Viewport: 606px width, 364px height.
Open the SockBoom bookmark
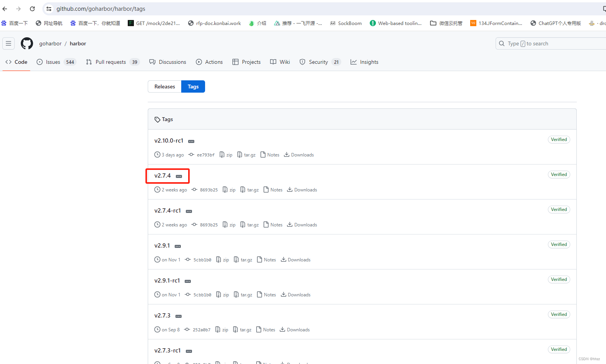click(346, 23)
